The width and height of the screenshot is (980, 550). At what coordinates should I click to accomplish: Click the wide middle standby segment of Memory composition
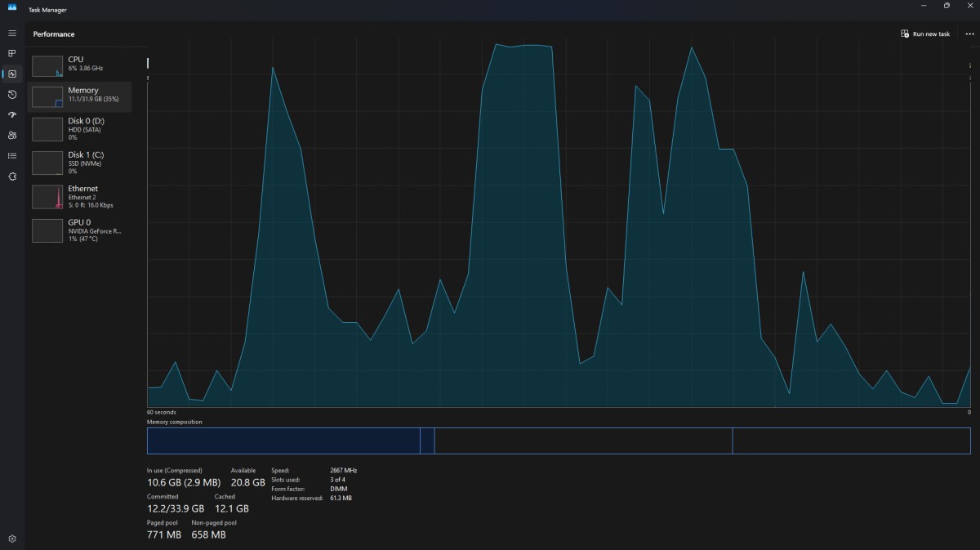point(583,440)
